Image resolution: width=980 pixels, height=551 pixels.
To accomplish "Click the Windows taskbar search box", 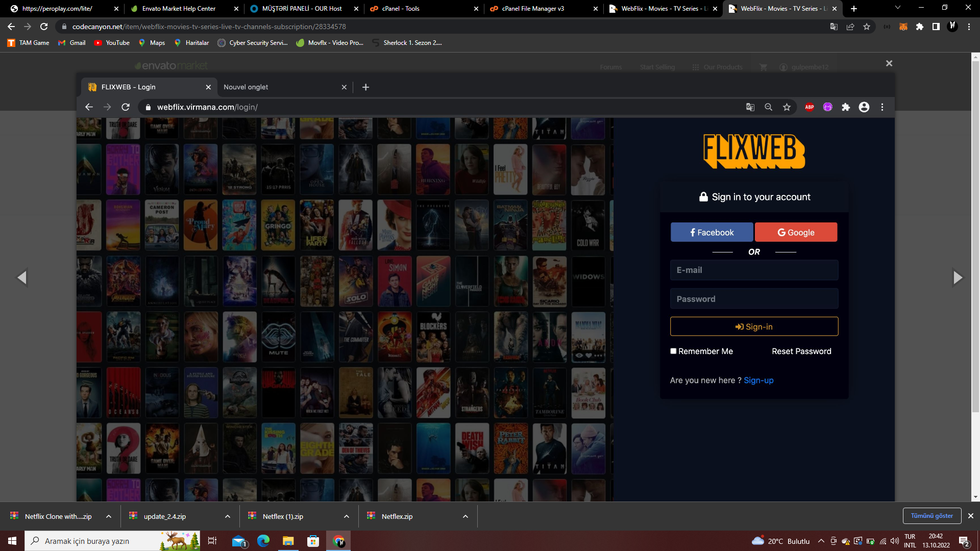I will point(112,541).
